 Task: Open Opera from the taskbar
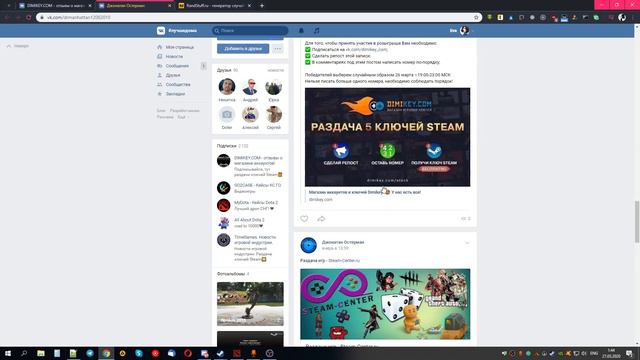coord(188,353)
